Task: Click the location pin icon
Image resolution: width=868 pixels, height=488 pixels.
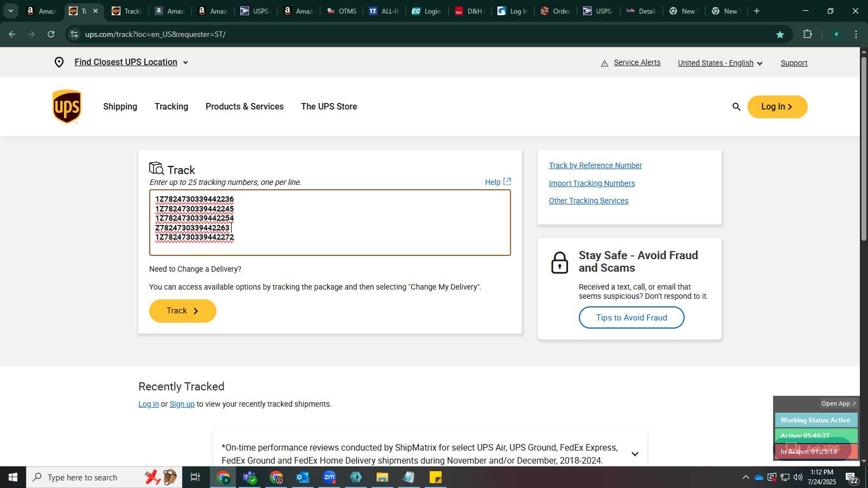Action: pyautogui.click(x=59, y=62)
